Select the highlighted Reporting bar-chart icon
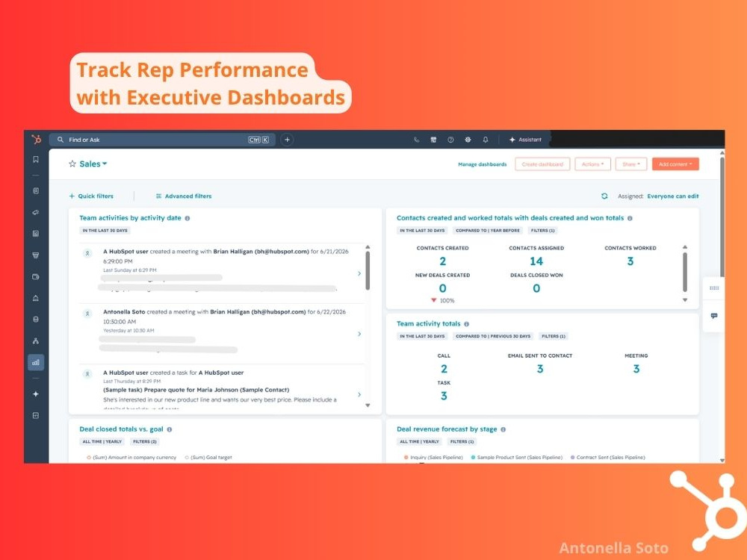This screenshot has height=560, width=747. [x=36, y=362]
